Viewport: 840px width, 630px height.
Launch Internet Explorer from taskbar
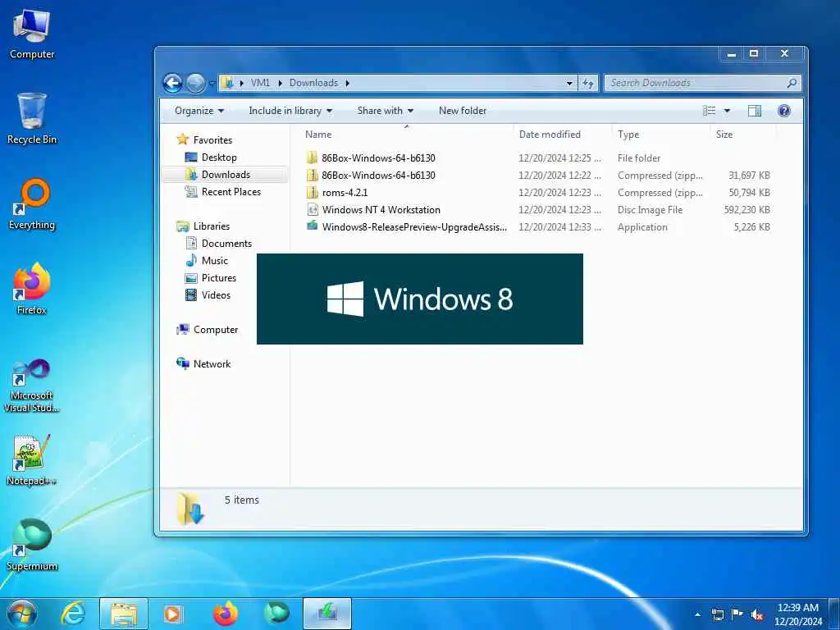(x=73, y=614)
